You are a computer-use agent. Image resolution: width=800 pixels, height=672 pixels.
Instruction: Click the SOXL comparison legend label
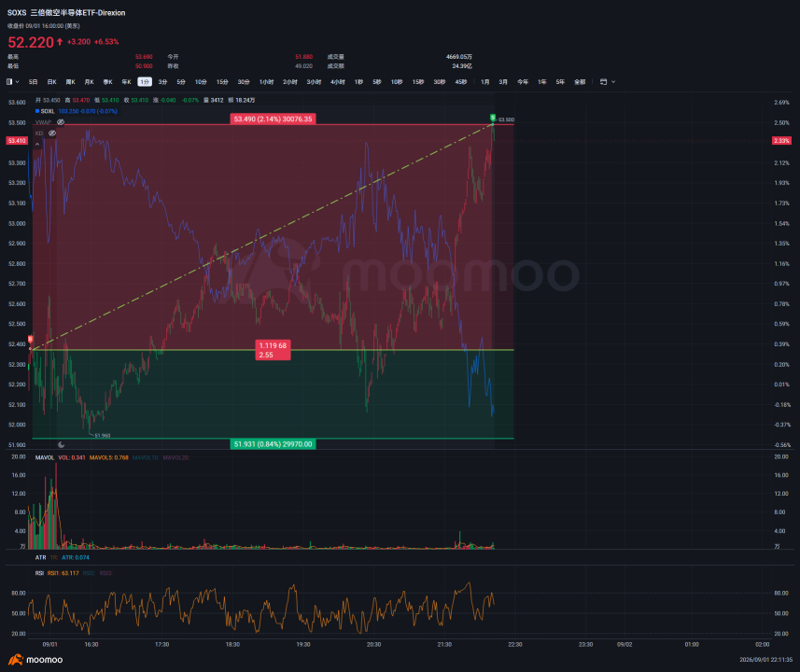click(48, 111)
